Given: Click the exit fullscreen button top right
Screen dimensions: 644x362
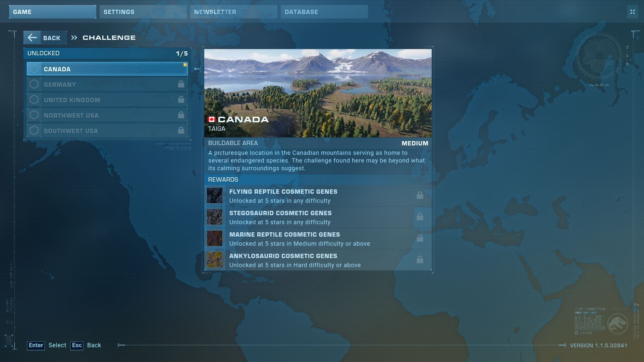Looking at the screenshot, I should tap(632, 12).
